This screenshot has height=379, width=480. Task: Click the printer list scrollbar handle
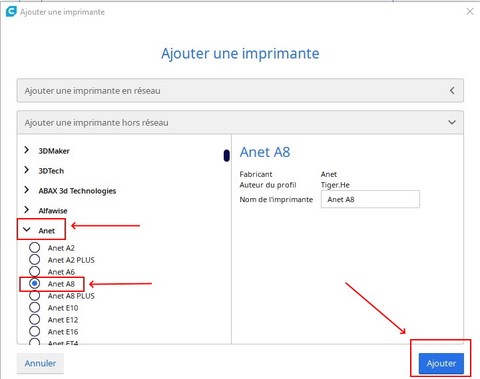pos(226,156)
